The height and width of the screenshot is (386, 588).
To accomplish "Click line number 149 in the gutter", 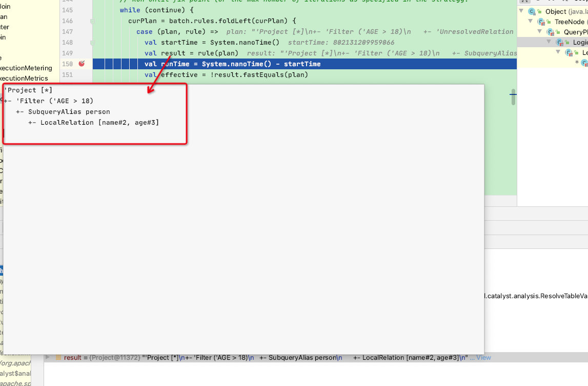I will tap(68, 53).
